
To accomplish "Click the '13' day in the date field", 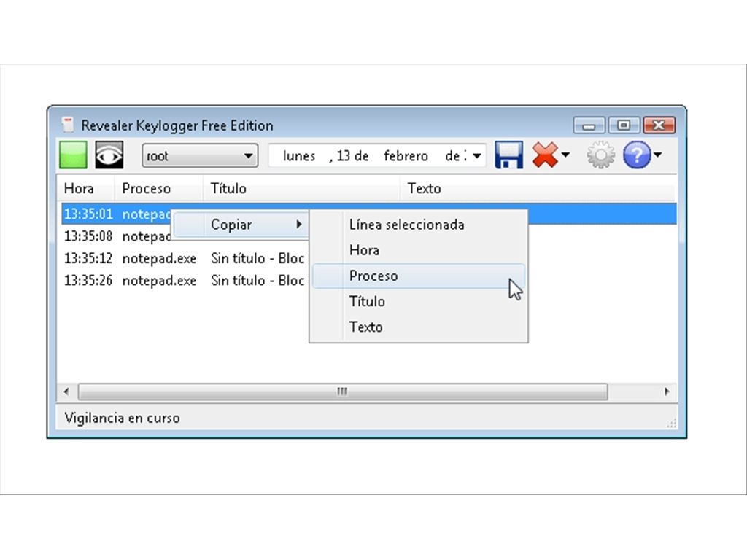I will [x=343, y=156].
